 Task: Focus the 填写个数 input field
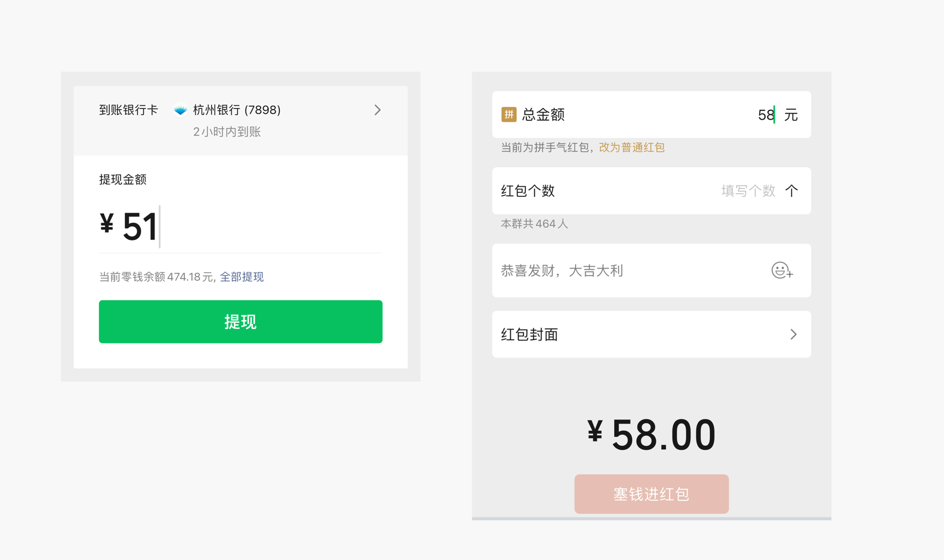748,191
